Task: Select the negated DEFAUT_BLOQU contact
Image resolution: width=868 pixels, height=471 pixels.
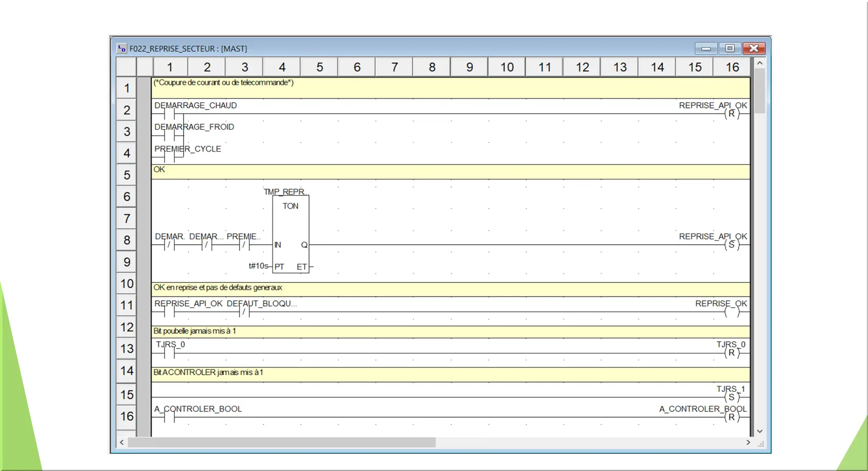Action: tap(244, 312)
